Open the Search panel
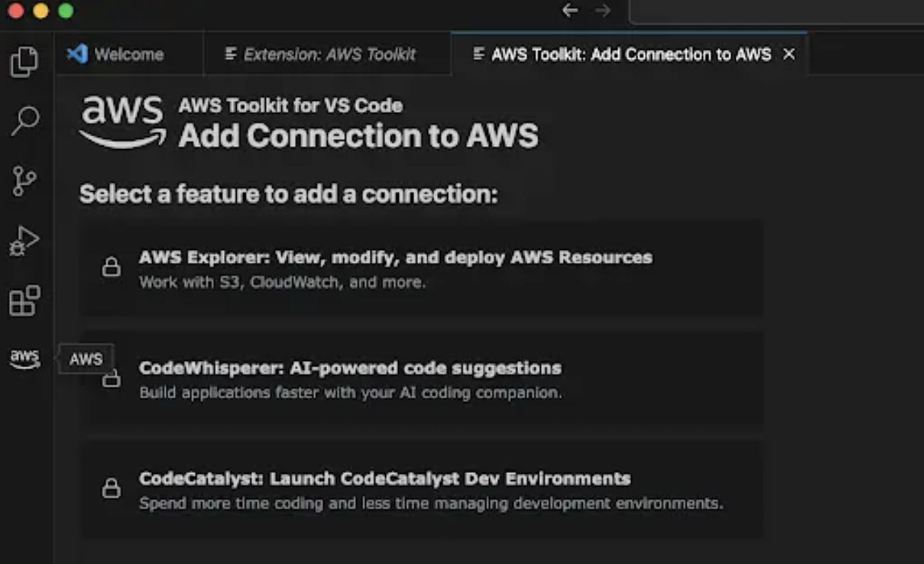Image resolution: width=924 pixels, height=564 pixels. click(26, 119)
